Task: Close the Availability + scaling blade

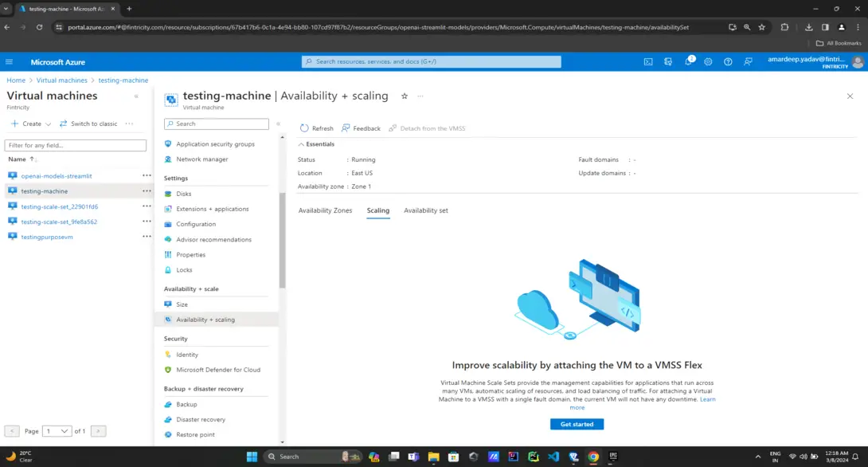Action: pos(850,96)
